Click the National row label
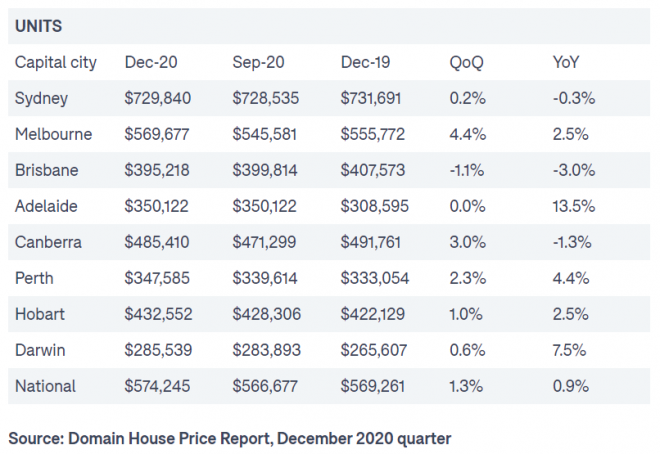This screenshot has height=454, width=660. 46,386
